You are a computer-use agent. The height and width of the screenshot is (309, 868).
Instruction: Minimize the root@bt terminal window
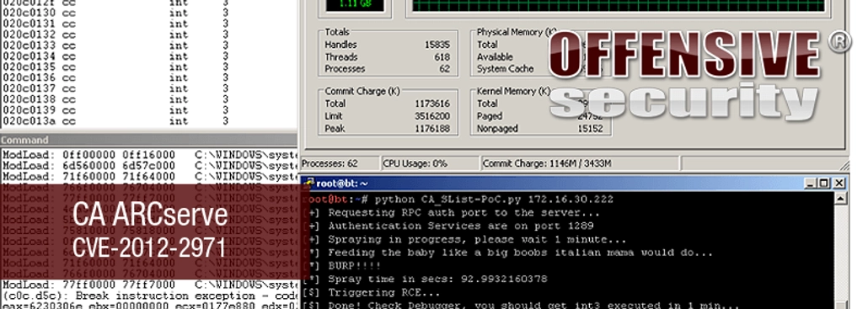(811, 183)
